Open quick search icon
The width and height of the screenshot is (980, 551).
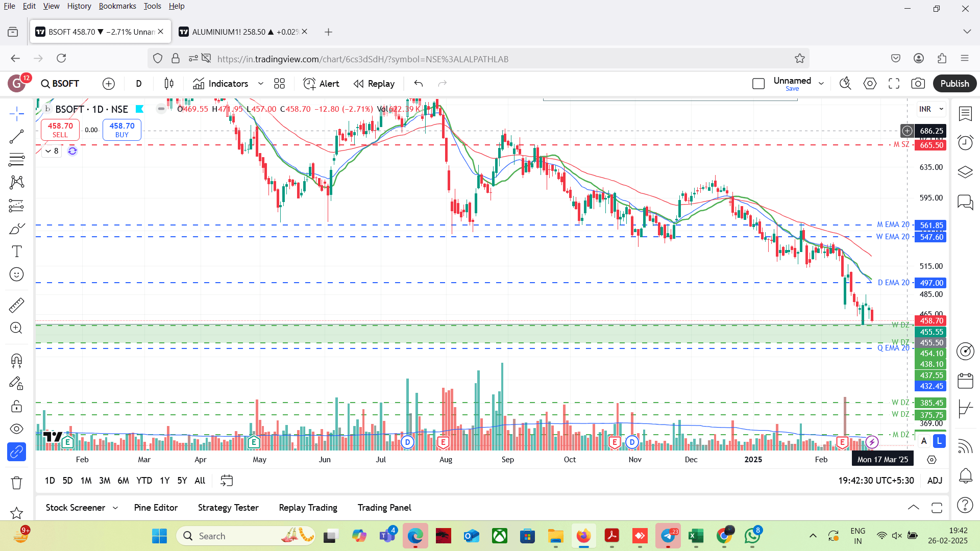click(x=845, y=84)
